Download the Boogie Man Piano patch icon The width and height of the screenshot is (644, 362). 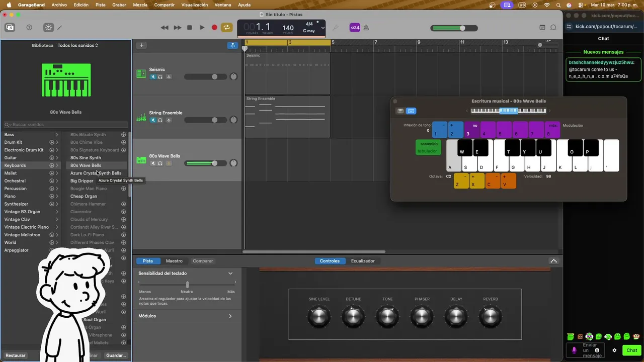123,189
